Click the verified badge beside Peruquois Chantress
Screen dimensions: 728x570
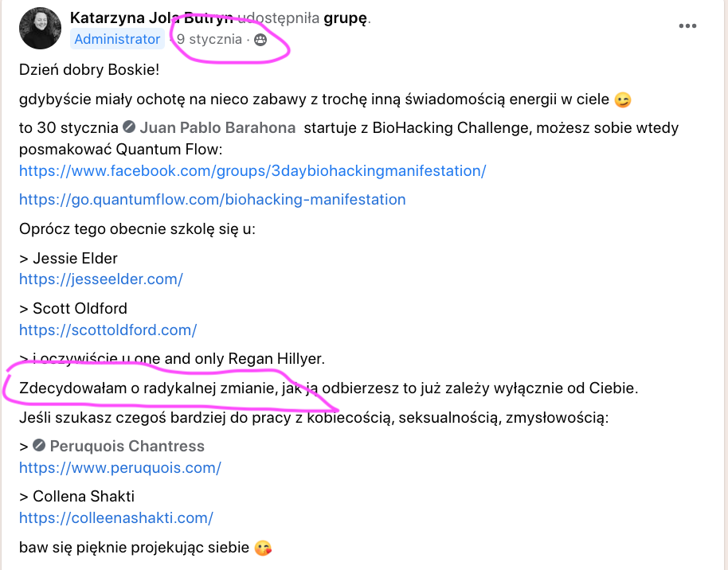click(x=39, y=446)
